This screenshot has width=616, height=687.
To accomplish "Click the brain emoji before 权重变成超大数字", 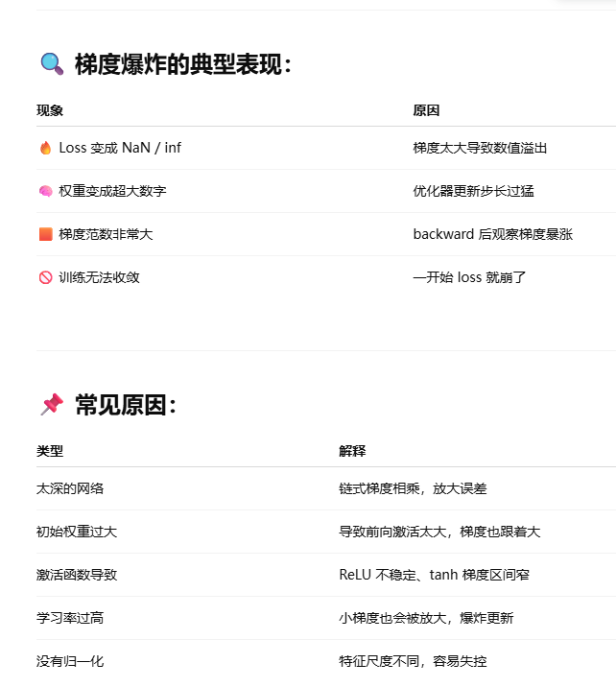I will point(45,191).
